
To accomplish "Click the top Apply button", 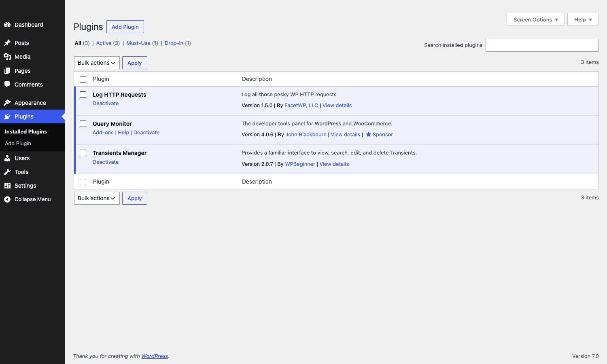I will (135, 63).
